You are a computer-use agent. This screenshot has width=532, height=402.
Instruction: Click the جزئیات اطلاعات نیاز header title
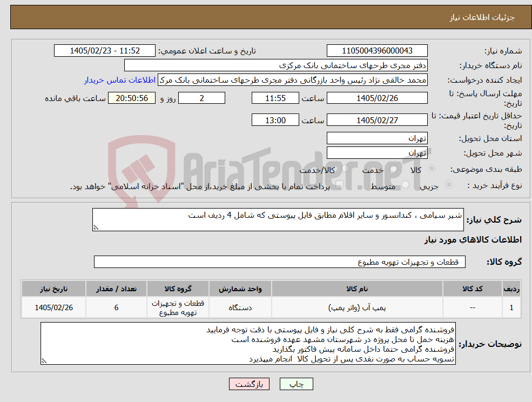(482, 17)
